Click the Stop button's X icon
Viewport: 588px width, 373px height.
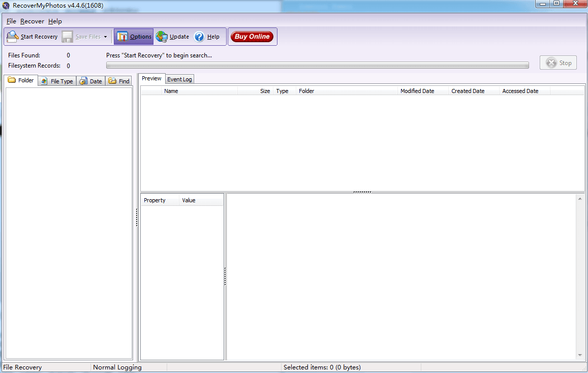[x=551, y=63]
